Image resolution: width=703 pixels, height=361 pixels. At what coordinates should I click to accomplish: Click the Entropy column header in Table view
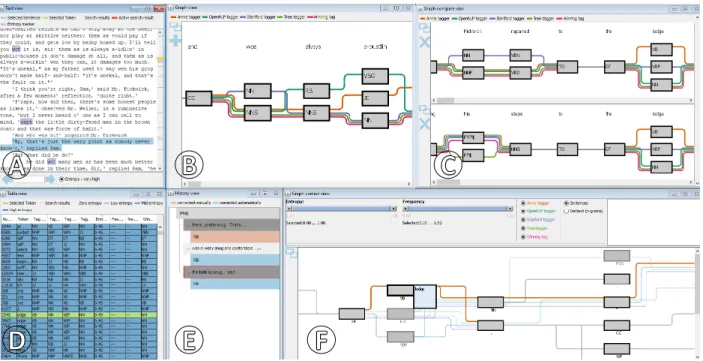point(99,220)
